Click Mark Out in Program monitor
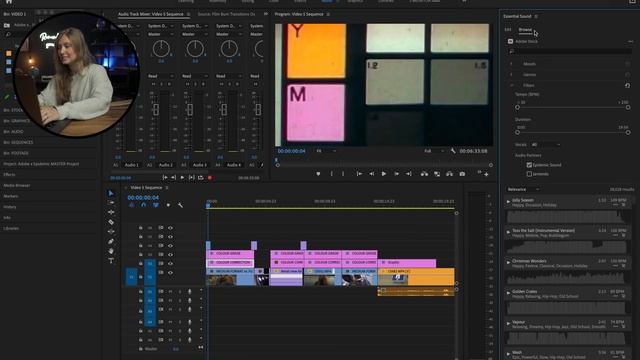The width and height of the screenshot is (640, 360). [x=343, y=174]
